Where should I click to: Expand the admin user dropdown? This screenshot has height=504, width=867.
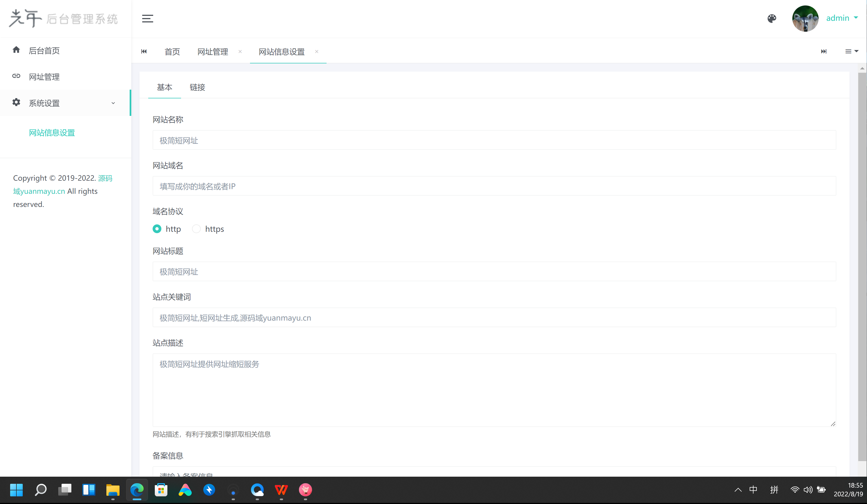click(x=842, y=18)
